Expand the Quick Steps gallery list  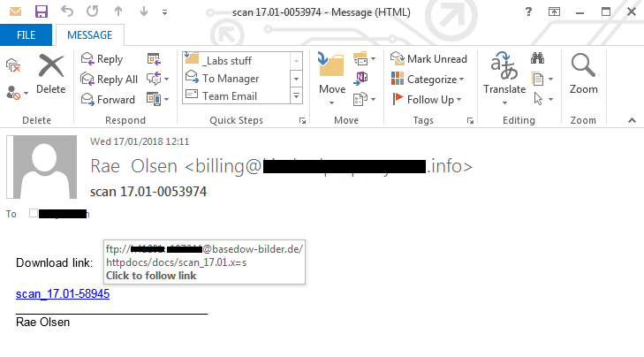[297, 96]
